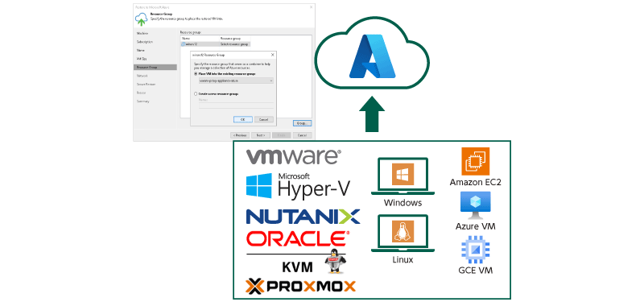Click the Microsoft Hyper-V logo
This screenshot has height=306, width=644.
[x=298, y=185]
